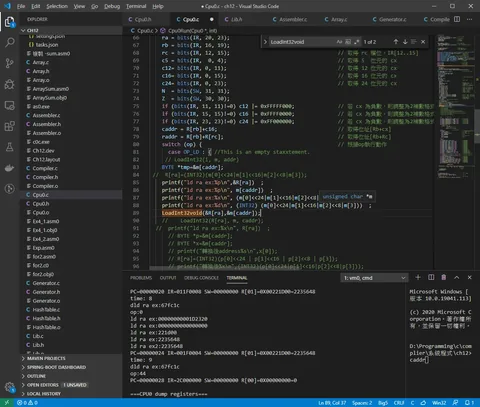Open the Source Control view

(x=10, y=63)
